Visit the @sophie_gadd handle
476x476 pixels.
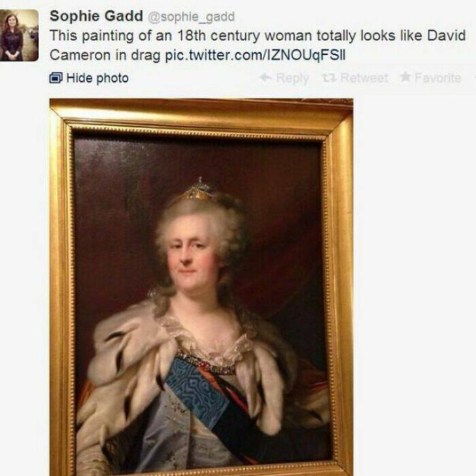point(191,17)
